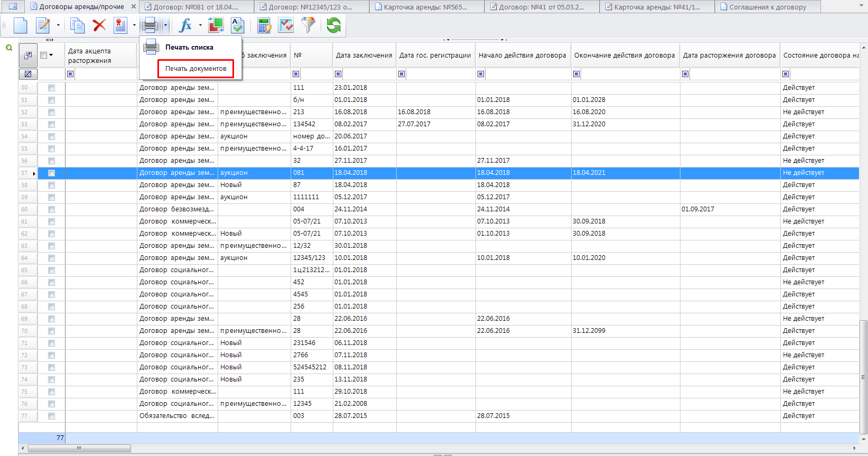Open the edit document pencil icon

[43, 25]
